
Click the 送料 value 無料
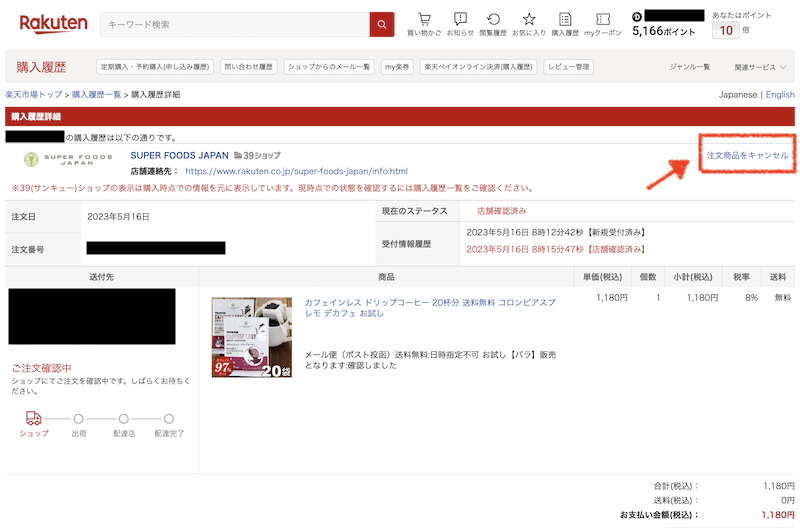click(x=783, y=297)
